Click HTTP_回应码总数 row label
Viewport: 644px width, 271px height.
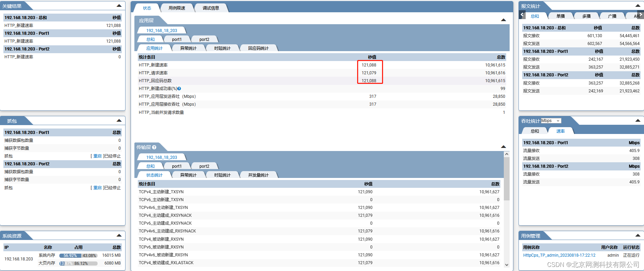pos(155,81)
